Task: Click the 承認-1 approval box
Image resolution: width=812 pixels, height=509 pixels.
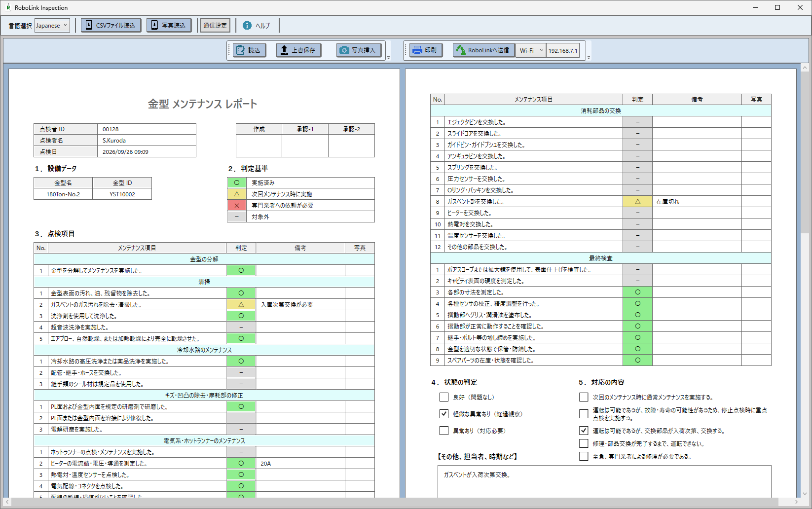Action: 305,145
